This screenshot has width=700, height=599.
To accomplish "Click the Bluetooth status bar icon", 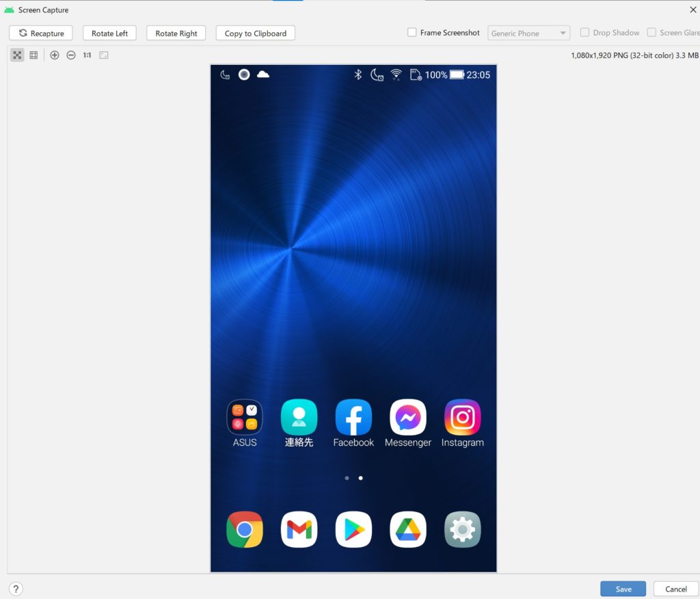I will pyautogui.click(x=358, y=75).
